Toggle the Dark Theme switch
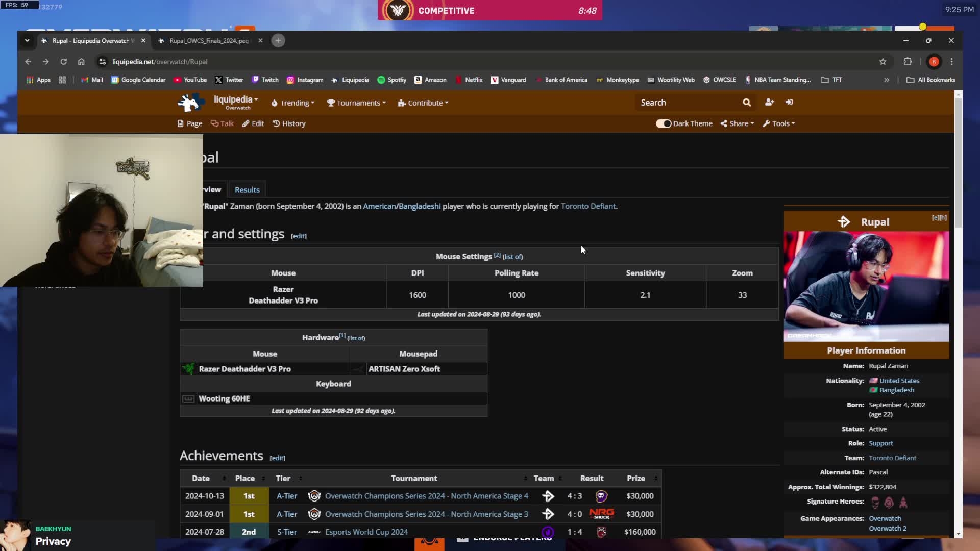Viewport: 980px width, 551px height. [x=664, y=123]
